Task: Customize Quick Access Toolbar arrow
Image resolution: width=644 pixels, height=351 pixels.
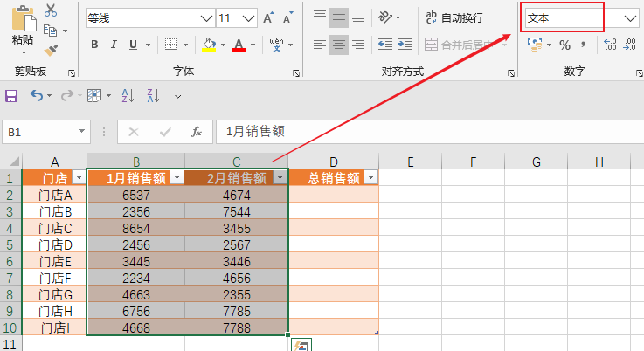Action: (x=178, y=96)
